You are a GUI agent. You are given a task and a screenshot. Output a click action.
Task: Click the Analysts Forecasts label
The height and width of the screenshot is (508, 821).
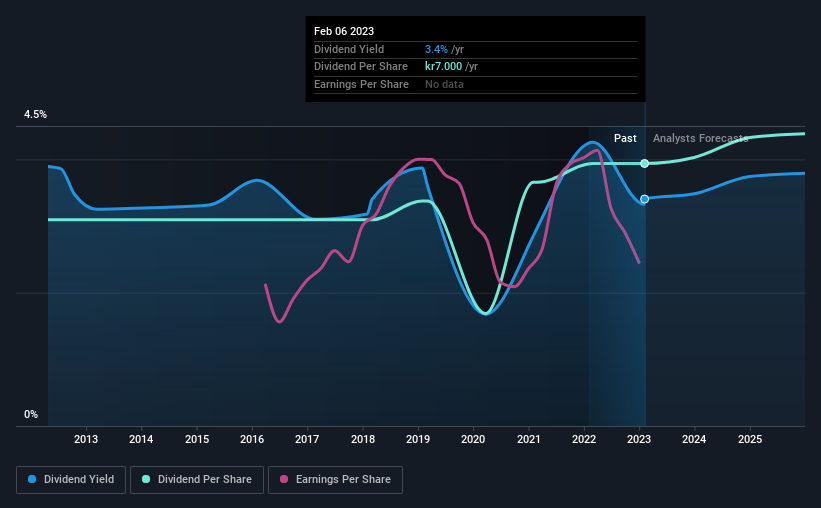(x=701, y=138)
